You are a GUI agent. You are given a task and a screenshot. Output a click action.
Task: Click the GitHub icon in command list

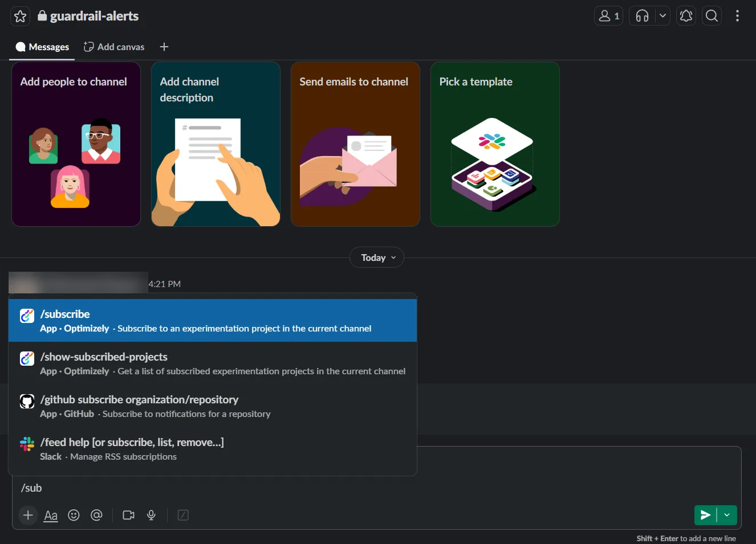click(x=27, y=401)
